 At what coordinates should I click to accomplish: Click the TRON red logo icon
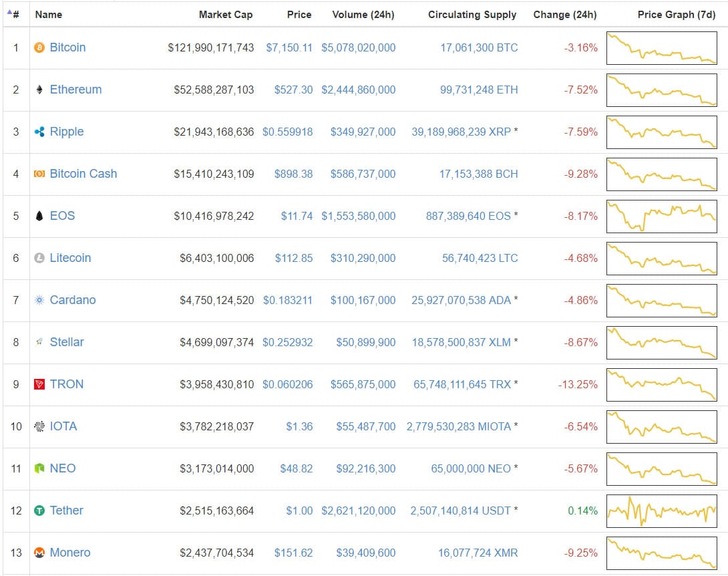(x=39, y=384)
